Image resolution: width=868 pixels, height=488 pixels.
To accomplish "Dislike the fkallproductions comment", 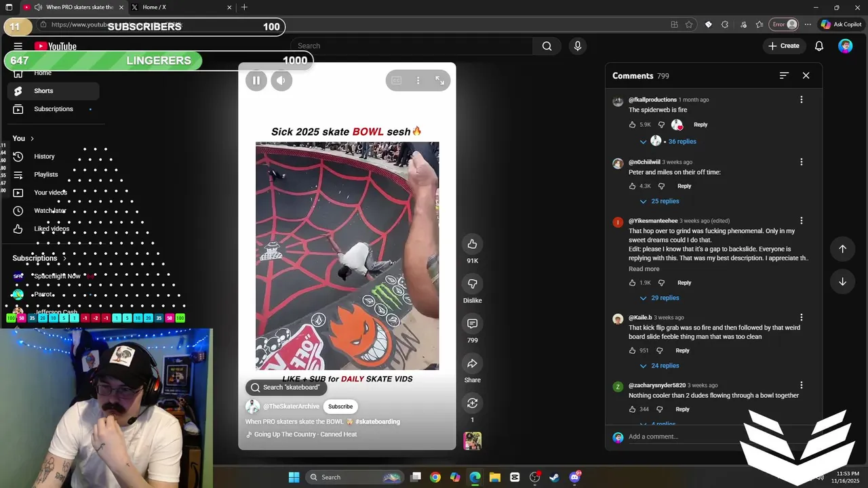I will [x=661, y=125].
